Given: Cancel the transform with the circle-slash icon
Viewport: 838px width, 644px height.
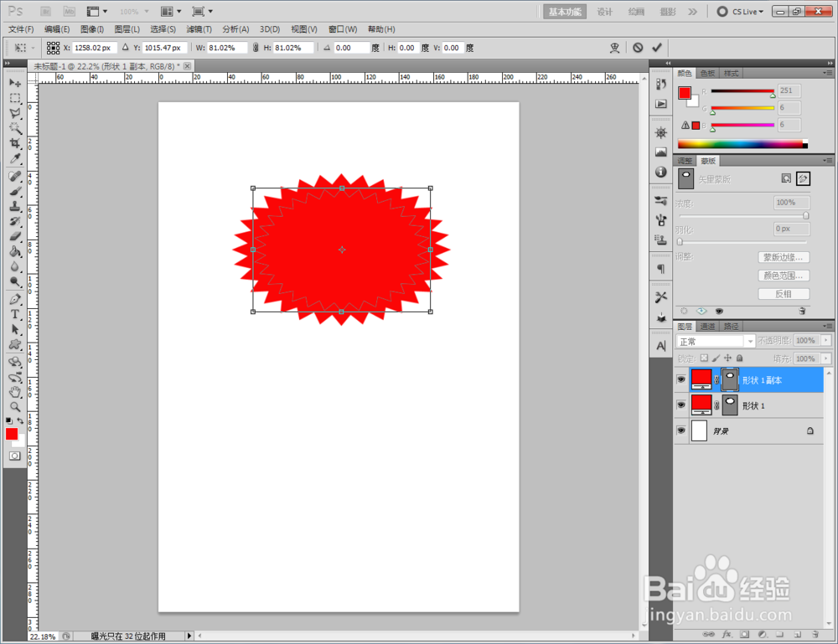Looking at the screenshot, I should pos(638,48).
